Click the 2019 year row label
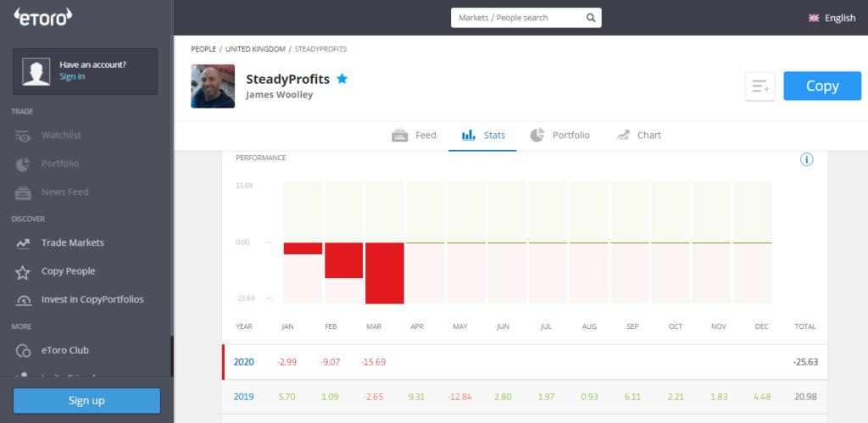Screen dimensions: 868x423 (243, 397)
